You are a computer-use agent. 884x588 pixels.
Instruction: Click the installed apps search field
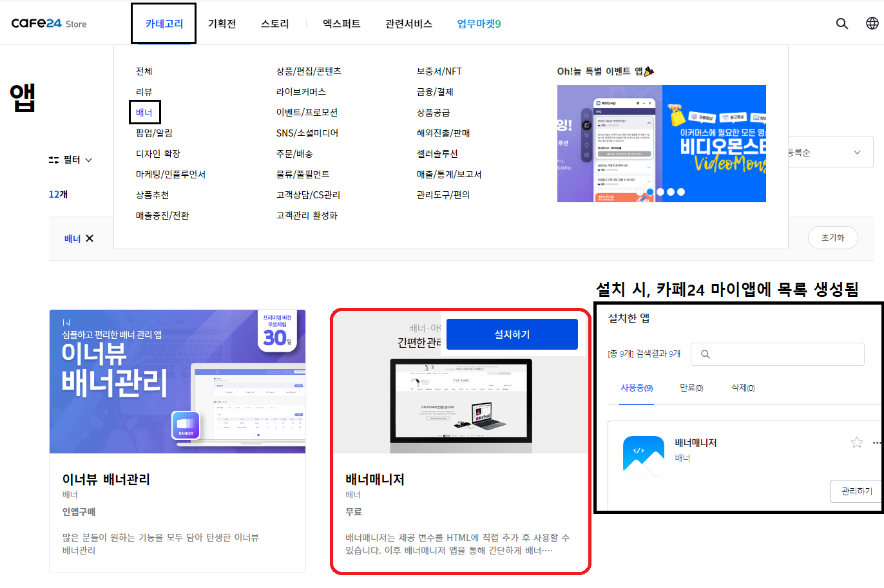[777, 354]
